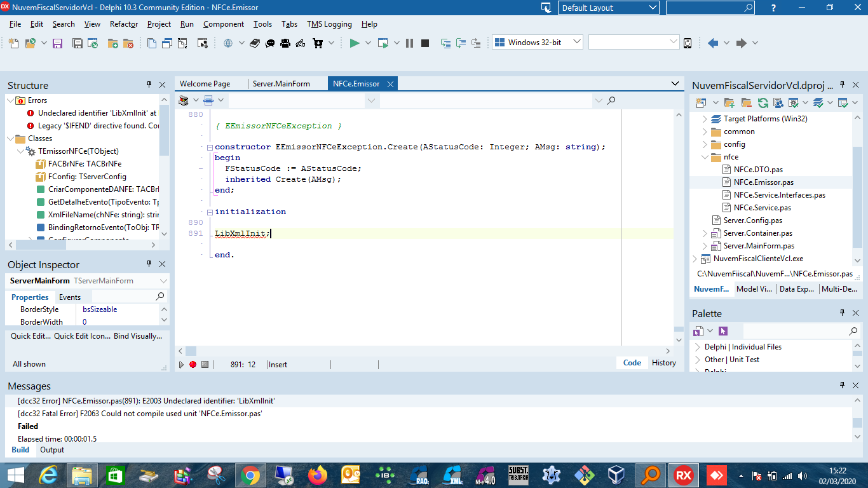The image size is (868, 488).
Task: Click Add New Project icon in Projects panel
Action: click(x=701, y=102)
